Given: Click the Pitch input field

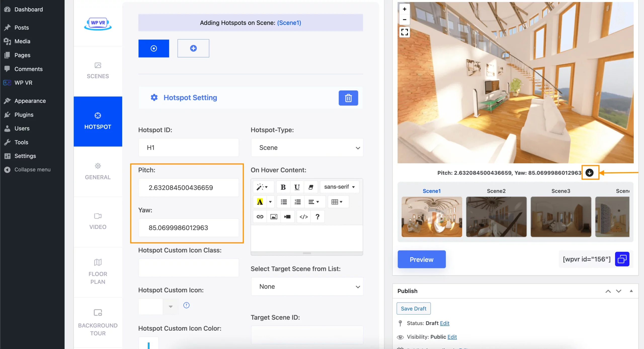Looking at the screenshot, I should (188, 187).
